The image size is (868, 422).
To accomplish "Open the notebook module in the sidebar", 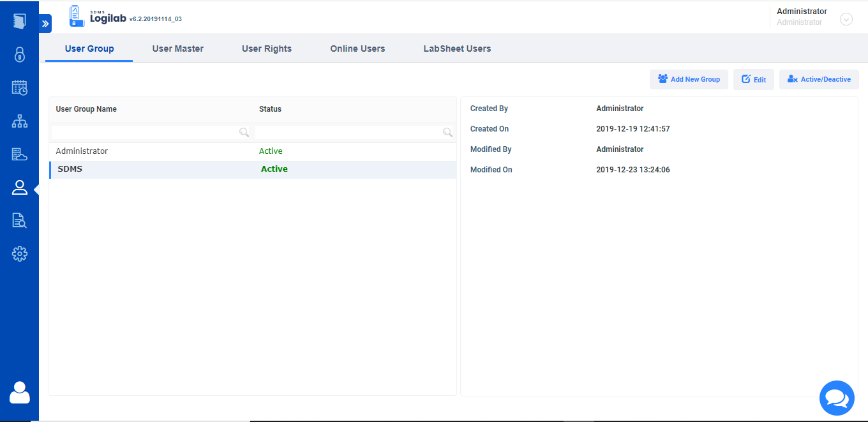I will 19,21.
